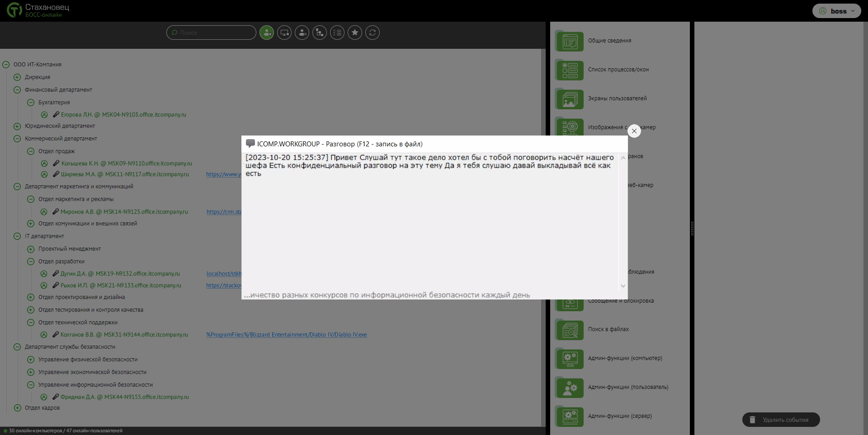Screen dimensions: 868x435
Task: Close the conversation popup with X button
Action: click(x=634, y=131)
